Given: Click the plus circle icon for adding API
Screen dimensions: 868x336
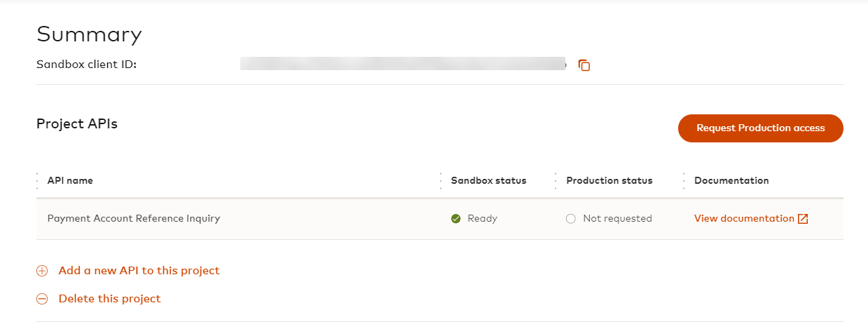Looking at the screenshot, I should tap(42, 271).
